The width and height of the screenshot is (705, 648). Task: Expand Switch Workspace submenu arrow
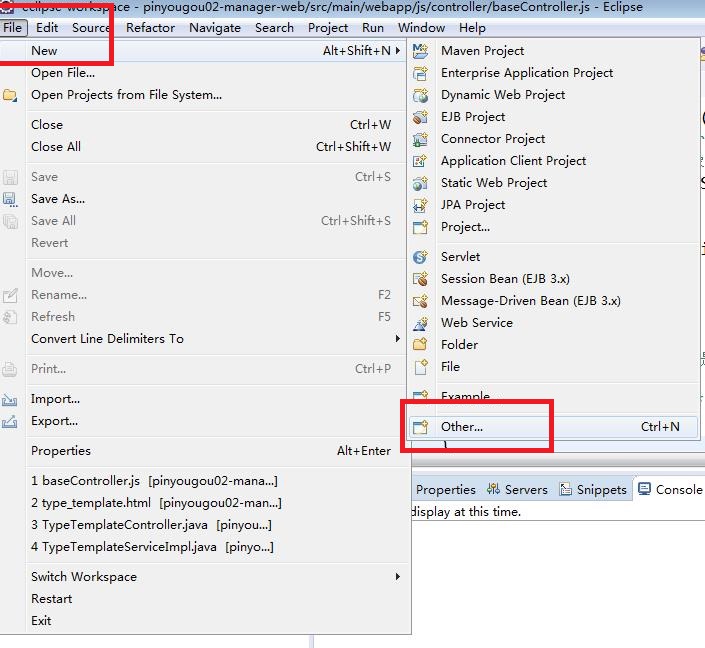point(398,577)
